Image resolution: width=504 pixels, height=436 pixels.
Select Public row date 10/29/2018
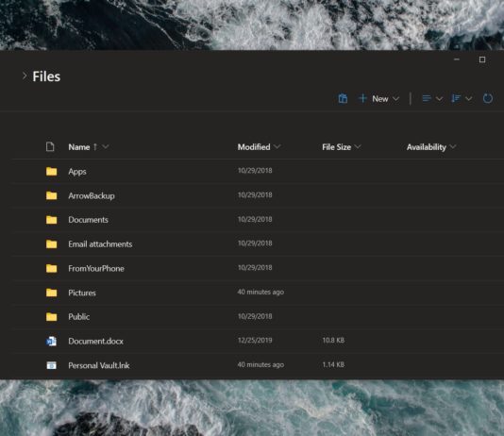tap(255, 316)
